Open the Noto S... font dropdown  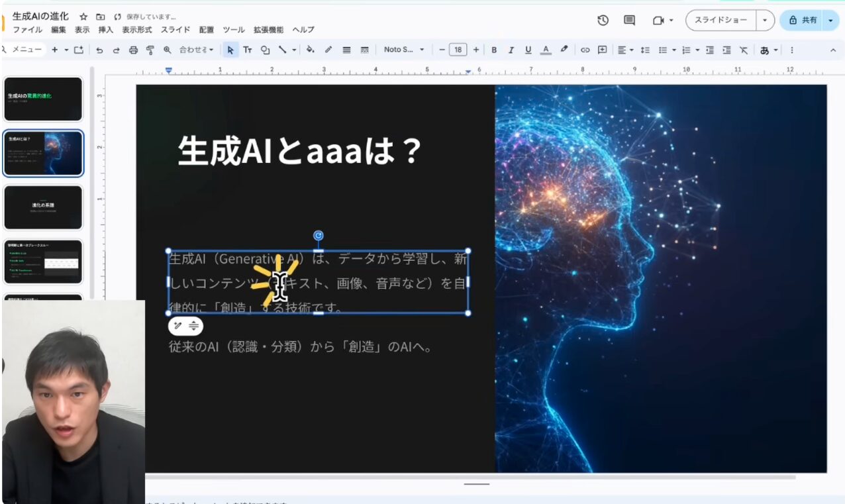[403, 50]
